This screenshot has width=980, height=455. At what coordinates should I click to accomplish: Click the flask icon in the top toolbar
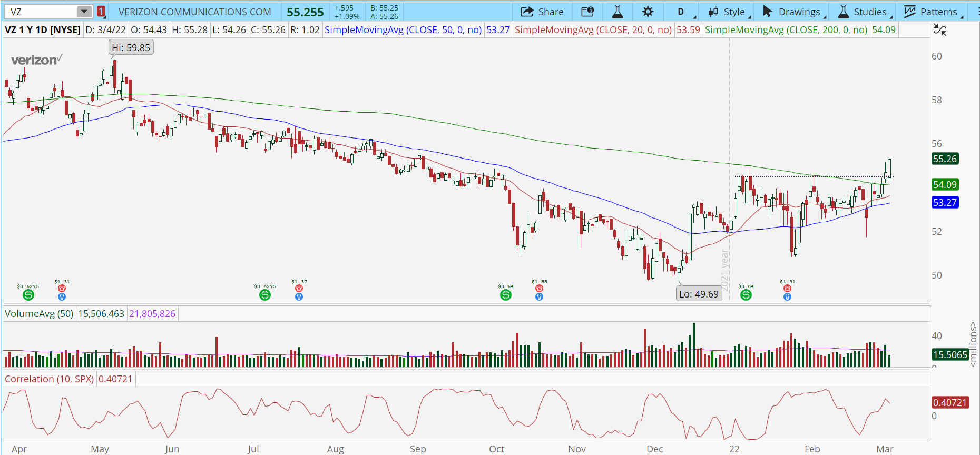[x=618, y=12]
